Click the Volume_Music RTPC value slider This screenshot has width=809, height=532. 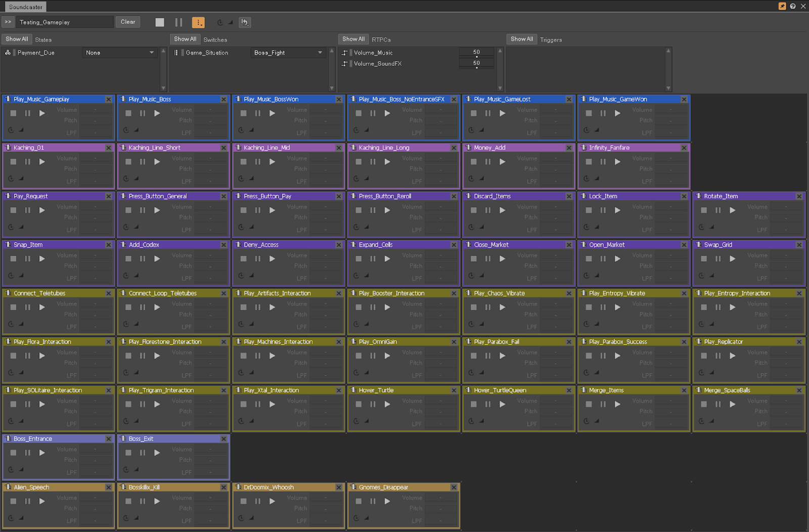476,53
